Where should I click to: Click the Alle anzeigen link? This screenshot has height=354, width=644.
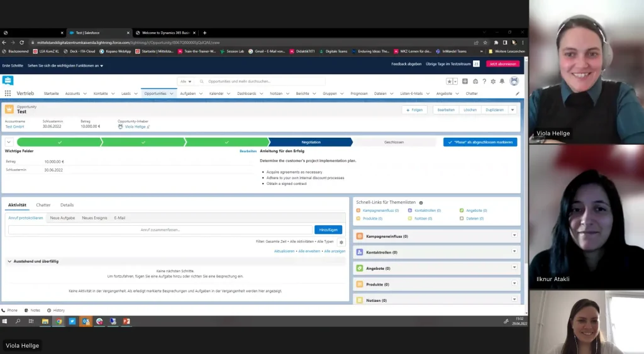pos(335,251)
